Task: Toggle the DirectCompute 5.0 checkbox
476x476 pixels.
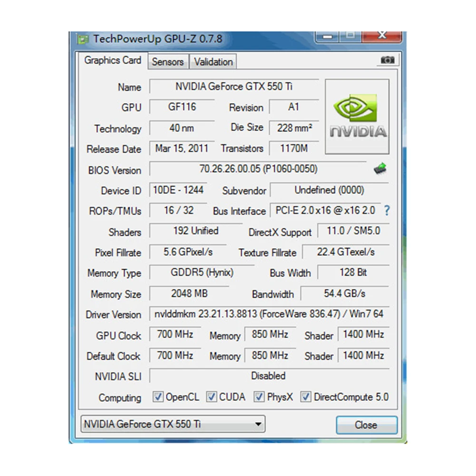Action: tap(306, 397)
